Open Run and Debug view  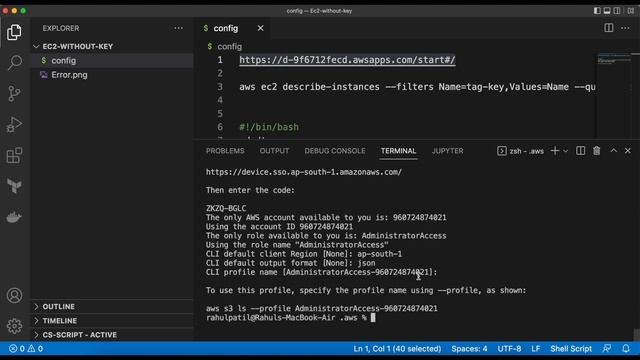pyautogui.click(x=14, y=124)
